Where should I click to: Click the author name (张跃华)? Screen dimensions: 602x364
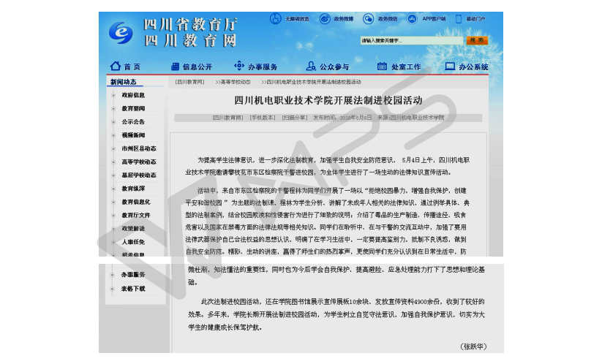click(473, 346)
